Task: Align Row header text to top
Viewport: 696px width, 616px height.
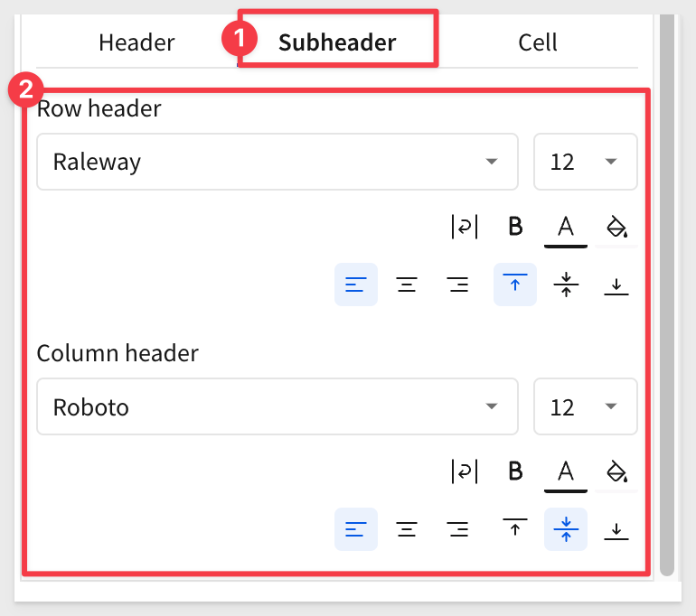Action: [x=515, y=285]
